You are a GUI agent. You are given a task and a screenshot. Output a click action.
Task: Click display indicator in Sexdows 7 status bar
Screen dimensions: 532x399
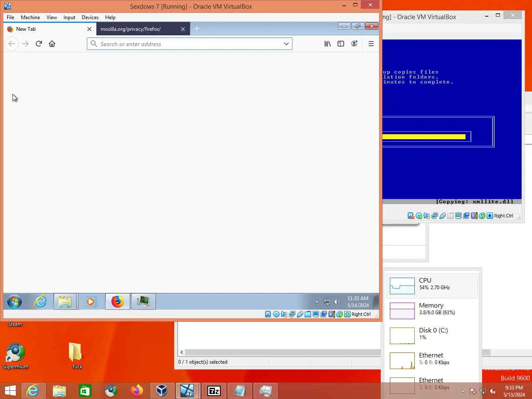click(x=316, y=314)
